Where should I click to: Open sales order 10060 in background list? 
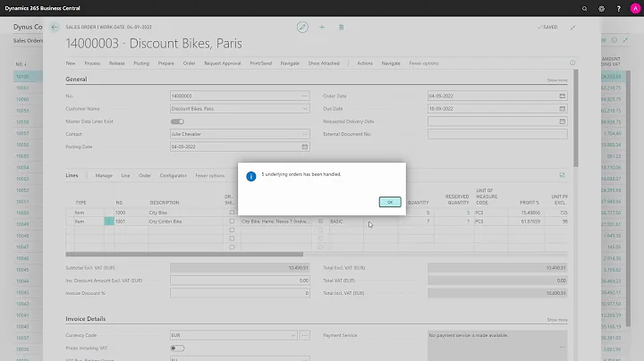pos(22,99)
